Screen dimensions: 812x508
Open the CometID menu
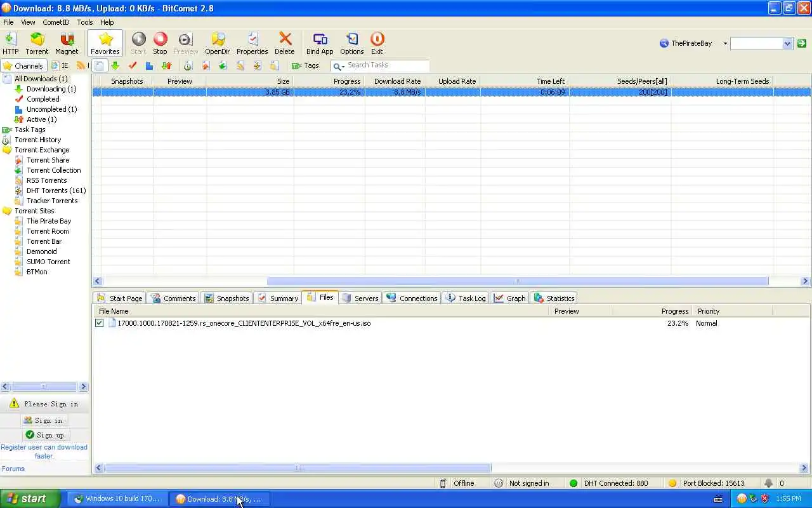pyautogui.click(x=56, y=22)
